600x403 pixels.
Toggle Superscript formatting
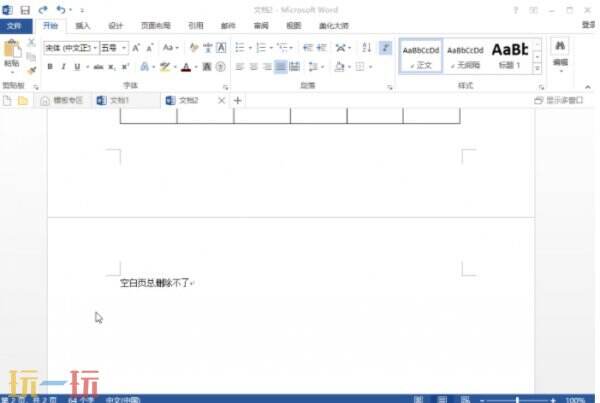click(125, 67)
